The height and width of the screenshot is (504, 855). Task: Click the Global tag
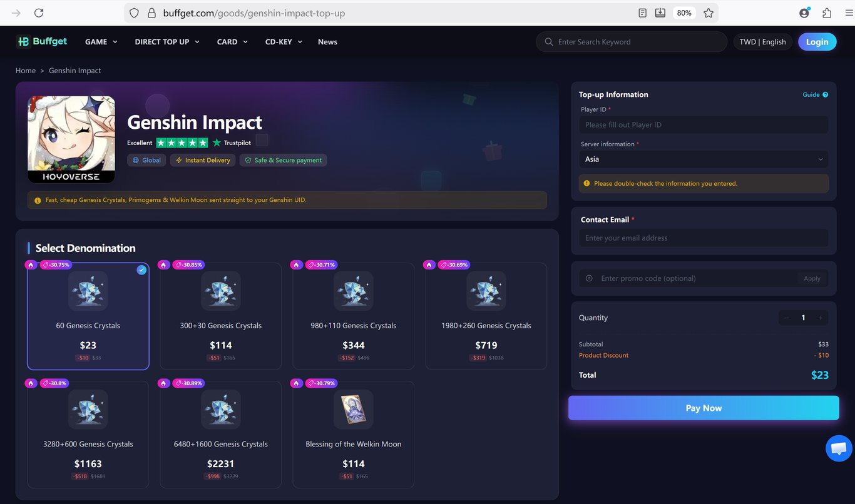coord(146,160)
